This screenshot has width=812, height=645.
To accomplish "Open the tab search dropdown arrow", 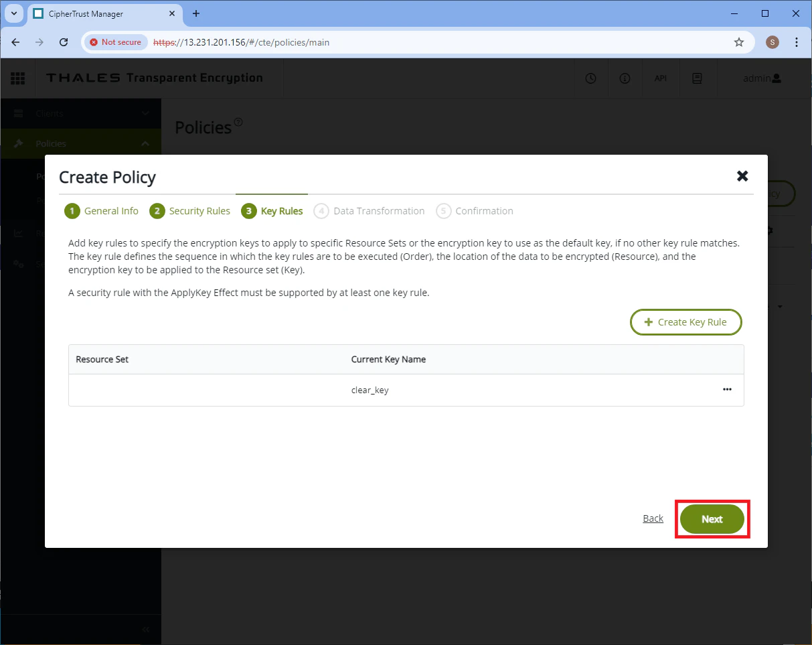I will pos(14,13).
